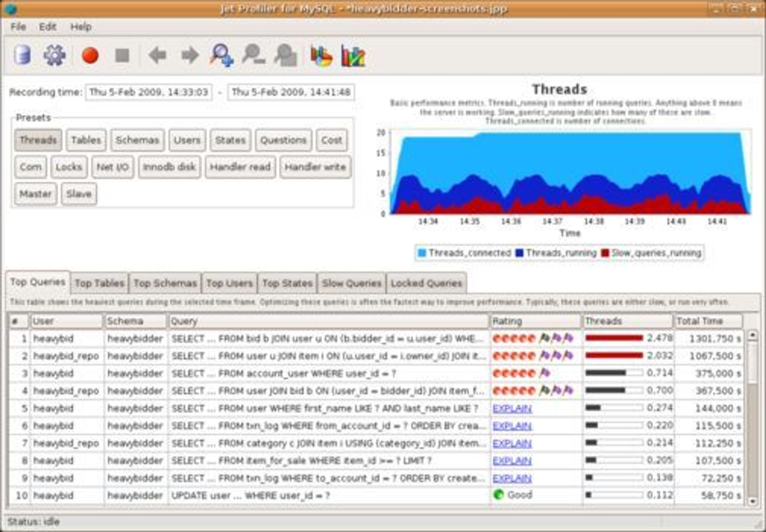Choose the Handler read preset
The height and width of the screenshot is (532, 766).
[x=240, y=167]
